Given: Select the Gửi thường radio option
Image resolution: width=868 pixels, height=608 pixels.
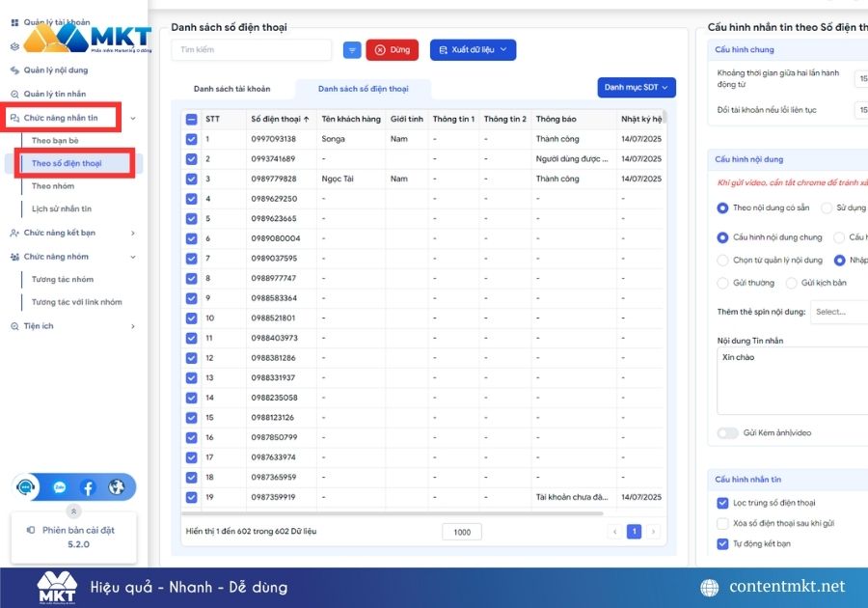Looking at the screenshot, I should pos(723,283).
